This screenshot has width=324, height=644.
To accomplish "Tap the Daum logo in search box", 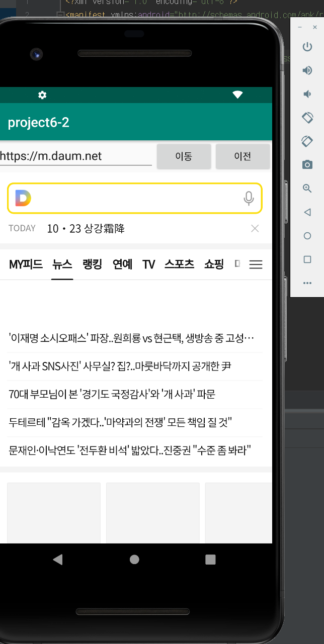I will [x=23, y=198].
